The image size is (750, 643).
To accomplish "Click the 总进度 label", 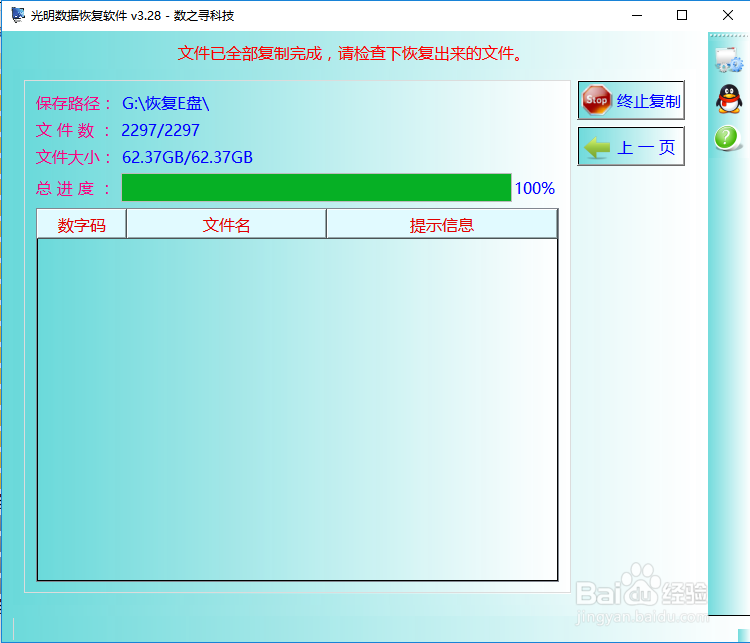I will pos(73,188).
